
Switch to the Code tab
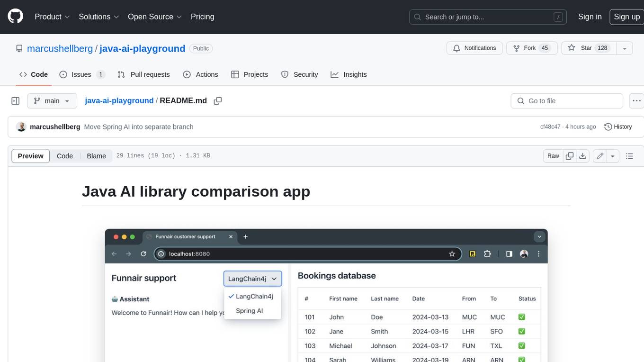coord(34,74)
